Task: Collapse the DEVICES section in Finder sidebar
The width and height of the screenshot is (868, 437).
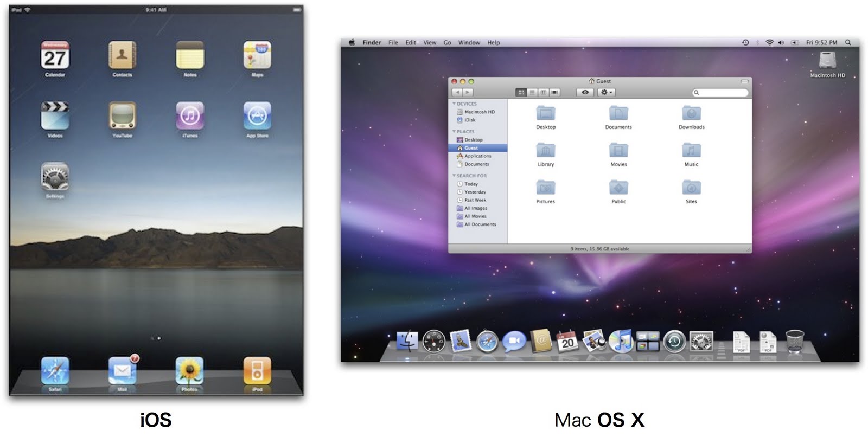Action: pyautogui.click(x=454, y=104)
